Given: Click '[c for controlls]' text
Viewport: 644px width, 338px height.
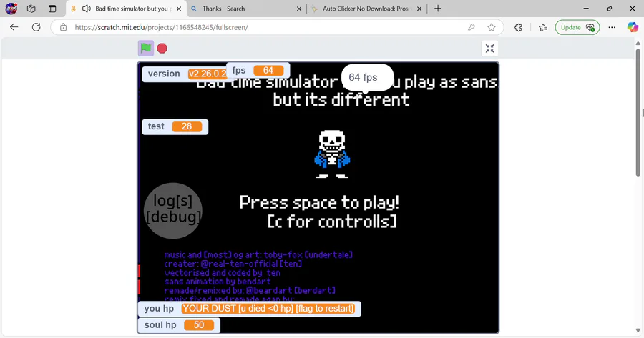Looking at the screenshot, I should (x=332, y=222).
